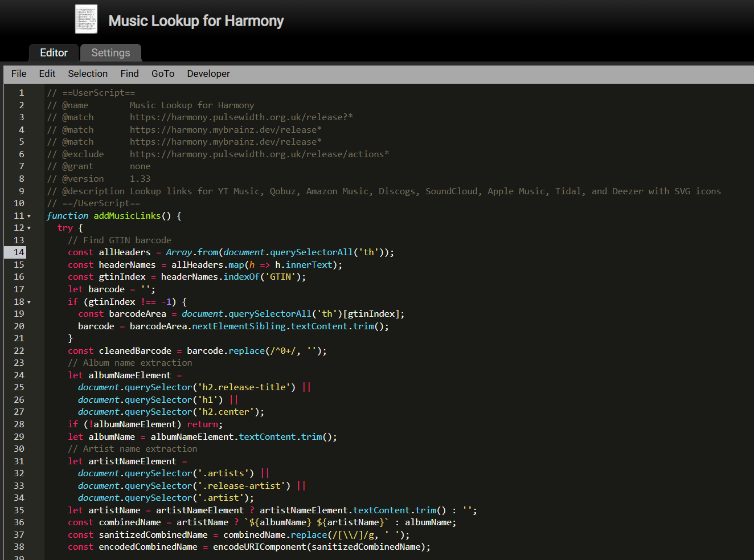Open the Developer menu
Viewport: 754px width, 560px height.
click(x=208, y=73)
